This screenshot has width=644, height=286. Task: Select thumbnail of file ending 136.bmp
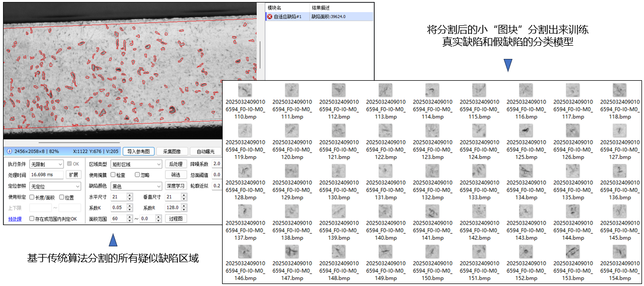coord(619,171)
